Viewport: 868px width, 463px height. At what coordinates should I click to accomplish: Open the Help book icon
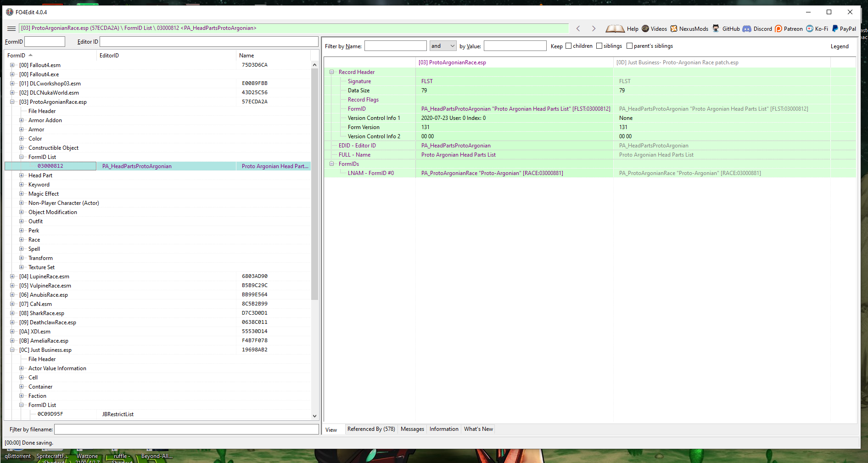615,28
